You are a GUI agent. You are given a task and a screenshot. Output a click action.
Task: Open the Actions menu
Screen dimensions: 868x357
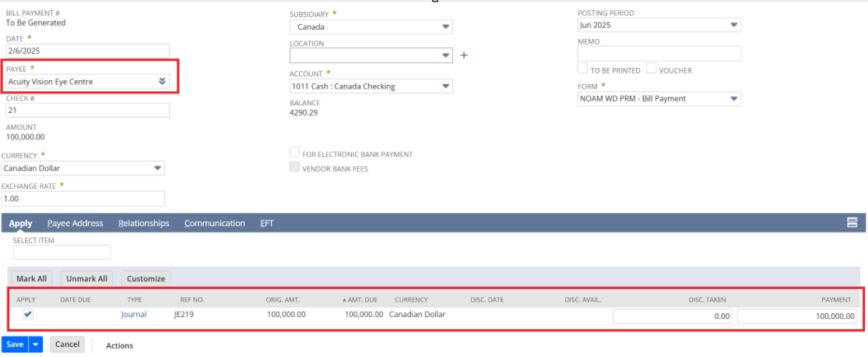click(120, 345)
